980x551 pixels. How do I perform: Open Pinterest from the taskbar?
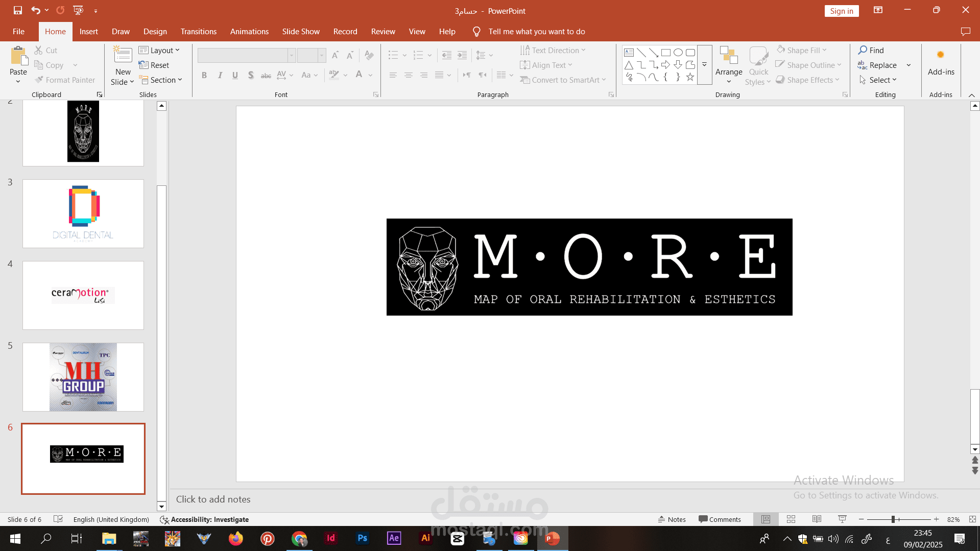(x=268, y=538)
